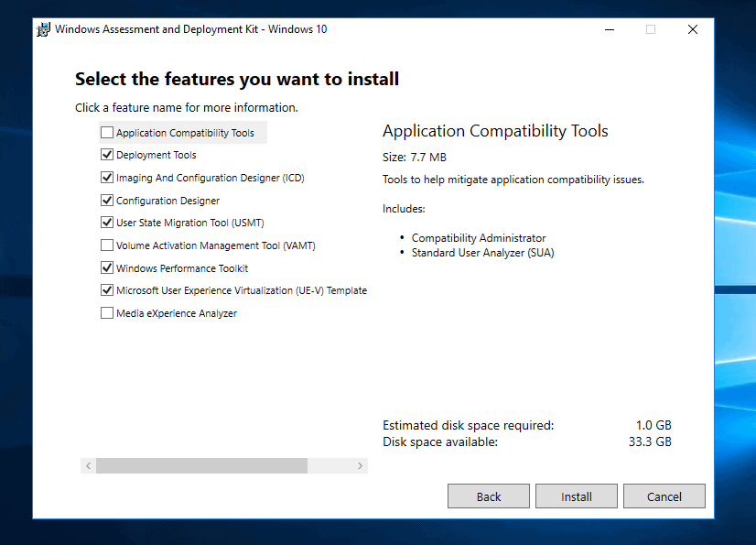Click the 'Size: 7.7 MB' text
The height and width of the screenshot is (545, 756).
415,158
